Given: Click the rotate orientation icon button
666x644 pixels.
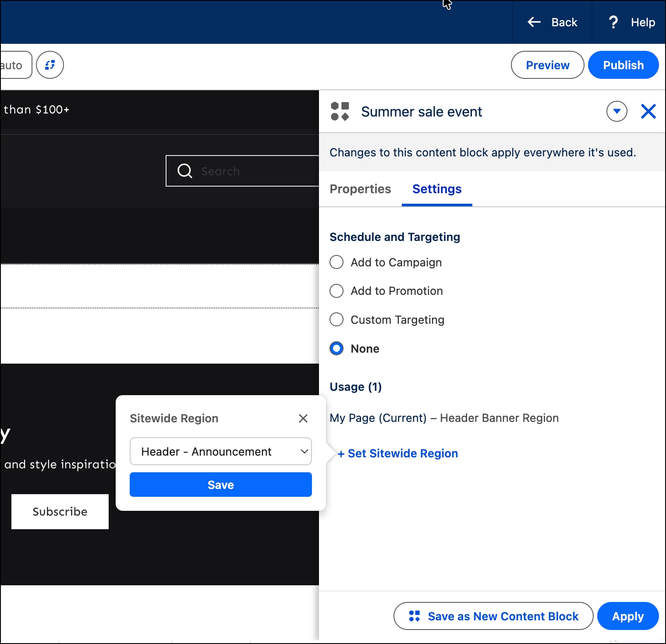Looking at the screenshot, I should click(x=50, y=65).
